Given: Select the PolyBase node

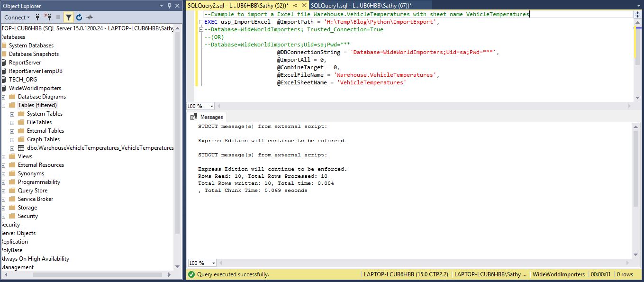Looking at the screenshot, I should pos(11,250).
